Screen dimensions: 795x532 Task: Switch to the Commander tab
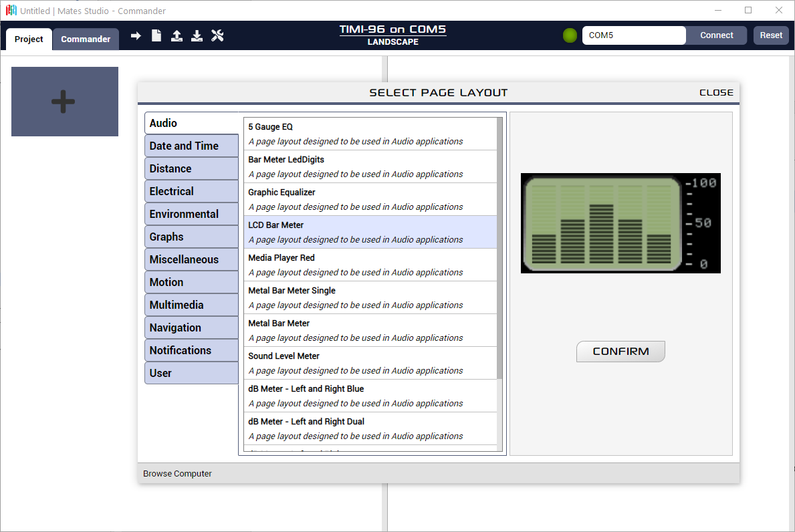86,39
